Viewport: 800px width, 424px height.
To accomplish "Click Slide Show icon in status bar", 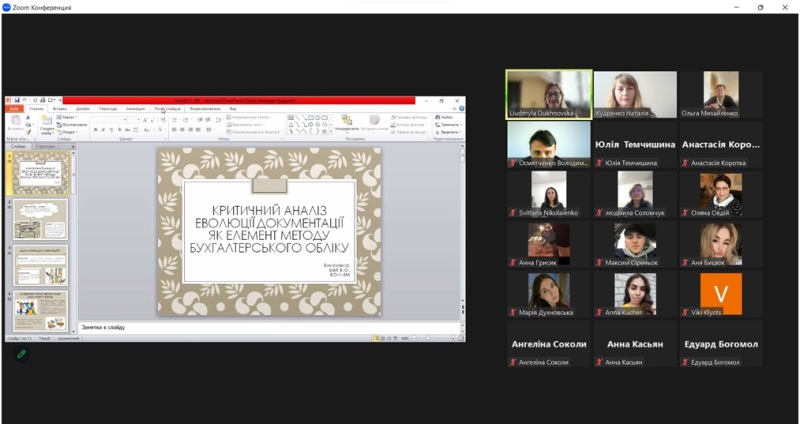I will tap(395, 338).
